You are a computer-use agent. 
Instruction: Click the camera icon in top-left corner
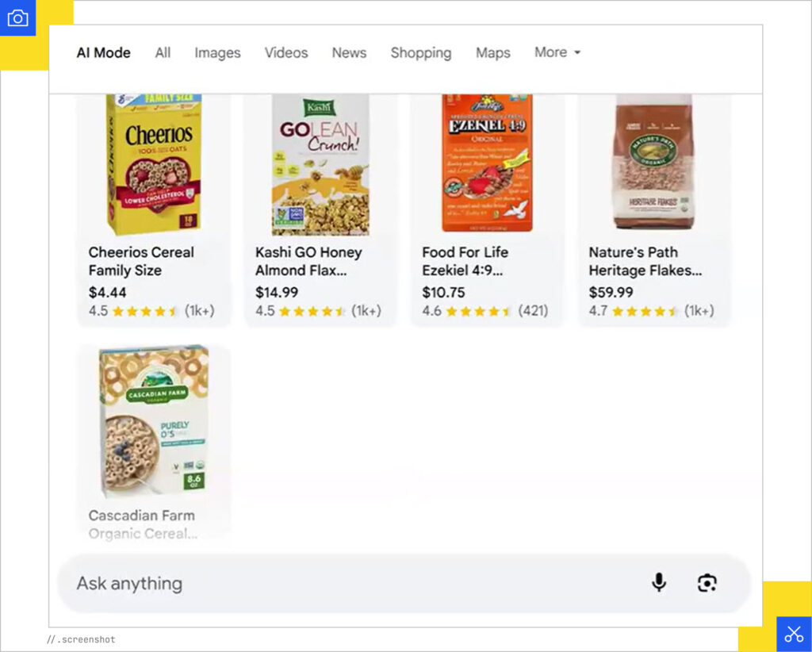17,17
